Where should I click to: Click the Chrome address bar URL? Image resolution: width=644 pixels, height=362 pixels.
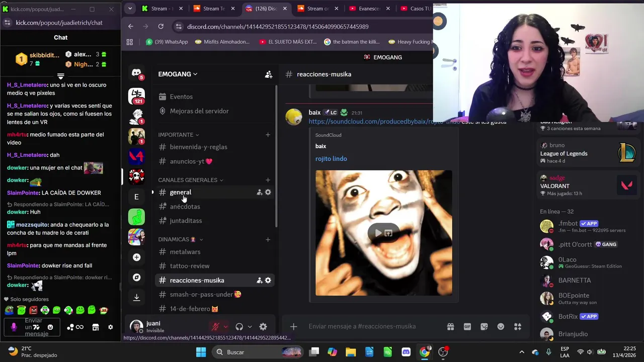[278, 27]
